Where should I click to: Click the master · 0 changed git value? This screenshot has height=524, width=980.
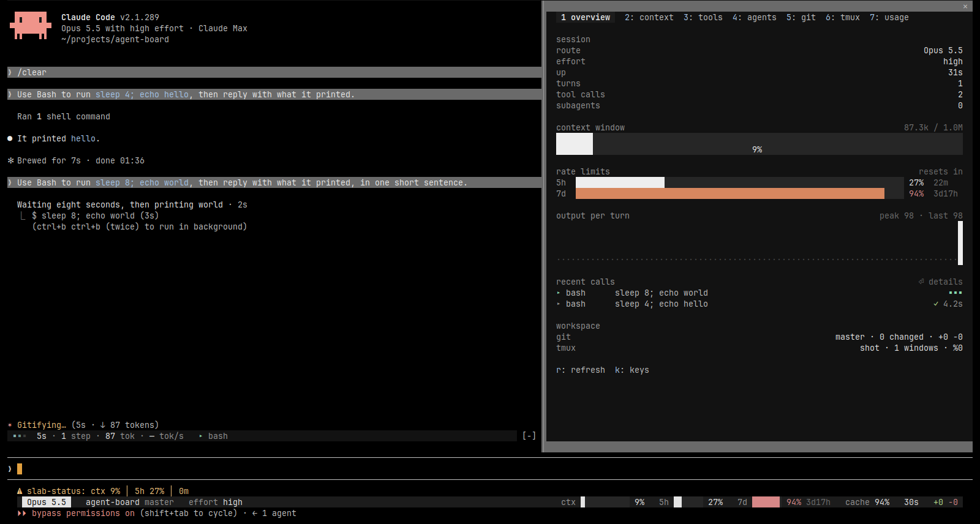point(899,337)
